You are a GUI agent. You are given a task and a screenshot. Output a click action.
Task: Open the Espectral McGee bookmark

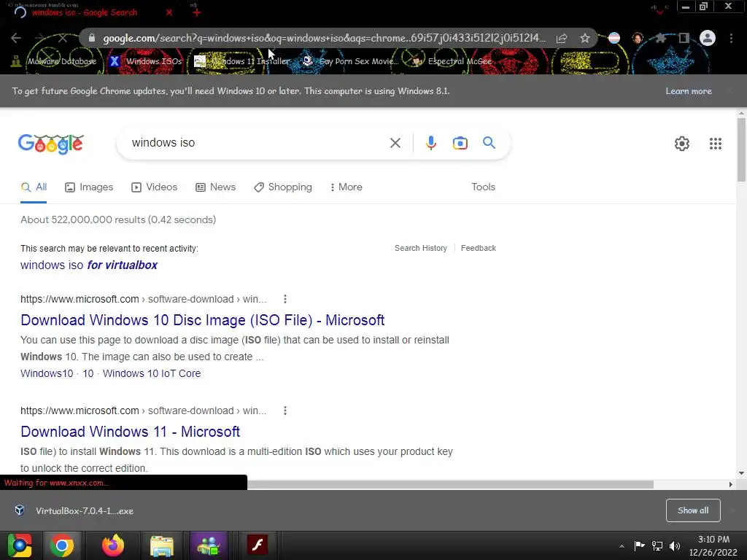(x=452, y=61)
